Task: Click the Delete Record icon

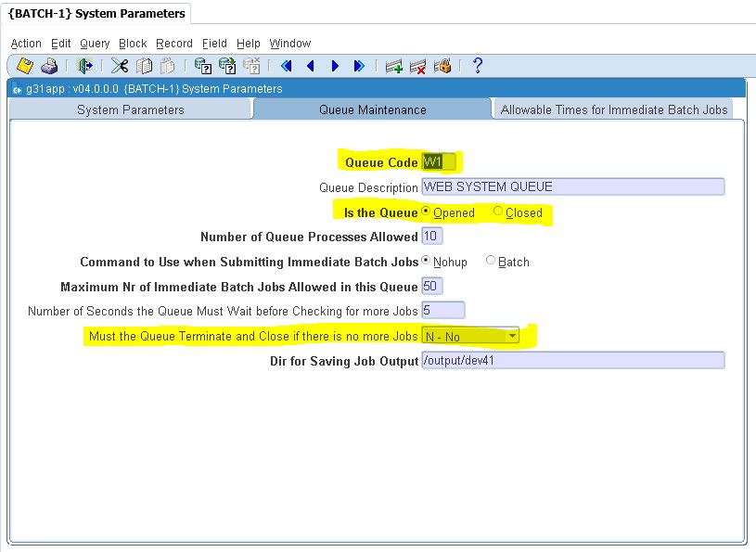Action: 418,66
